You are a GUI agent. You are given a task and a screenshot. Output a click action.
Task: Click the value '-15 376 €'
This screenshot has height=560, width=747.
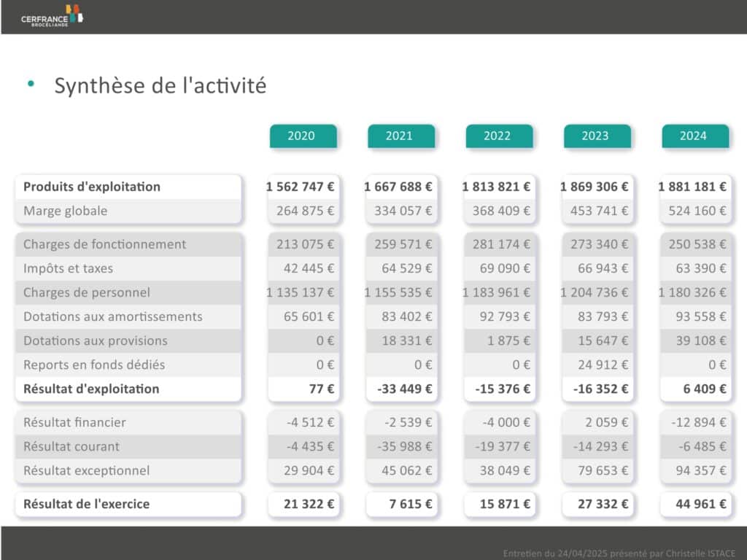click(503, 389)
